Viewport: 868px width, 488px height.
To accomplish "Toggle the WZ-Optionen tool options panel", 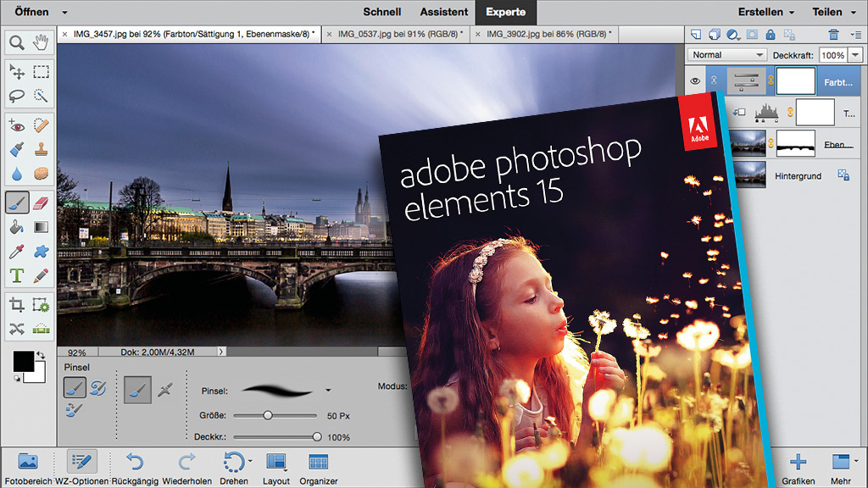I will click(x=81, y=462).
